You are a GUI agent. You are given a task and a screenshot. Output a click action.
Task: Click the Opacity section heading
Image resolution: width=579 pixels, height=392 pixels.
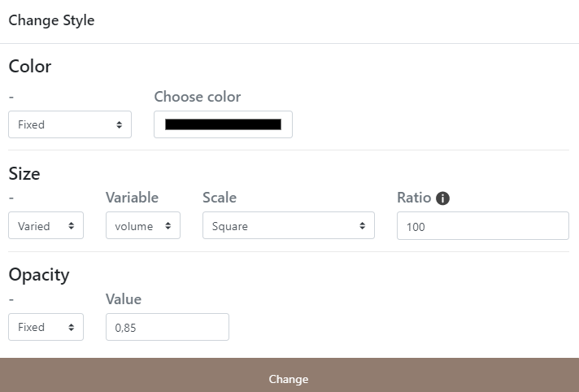coord(39,274)
